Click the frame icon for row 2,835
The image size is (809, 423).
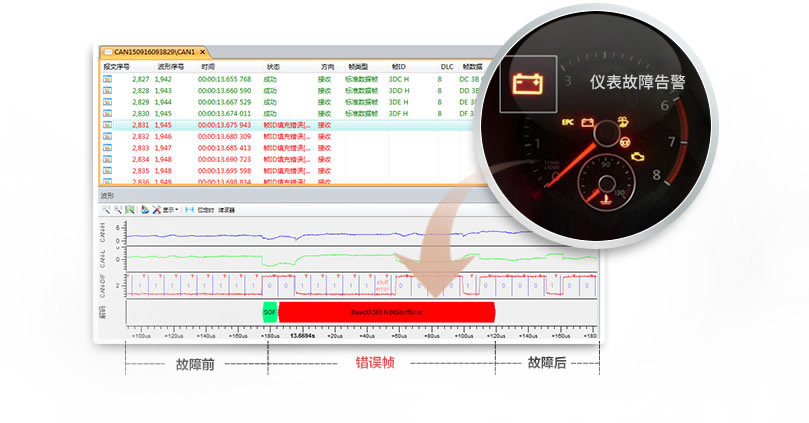(107, 170)
